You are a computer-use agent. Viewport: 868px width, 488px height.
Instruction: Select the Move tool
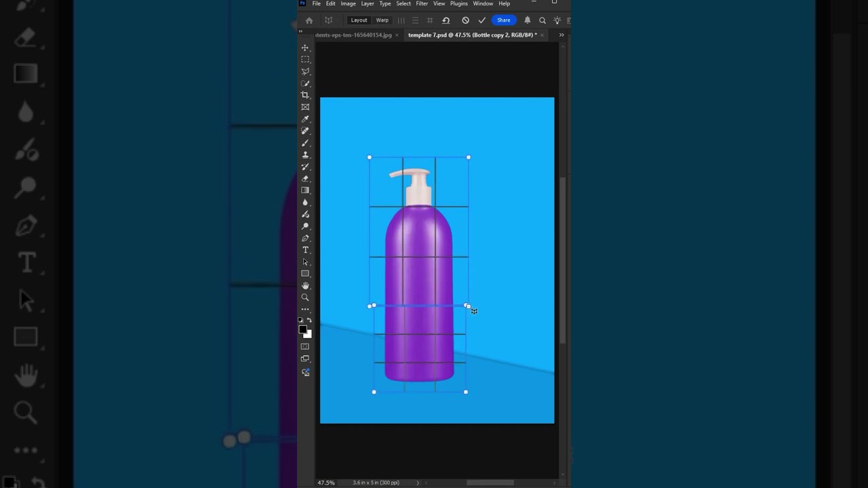(305, 48)
